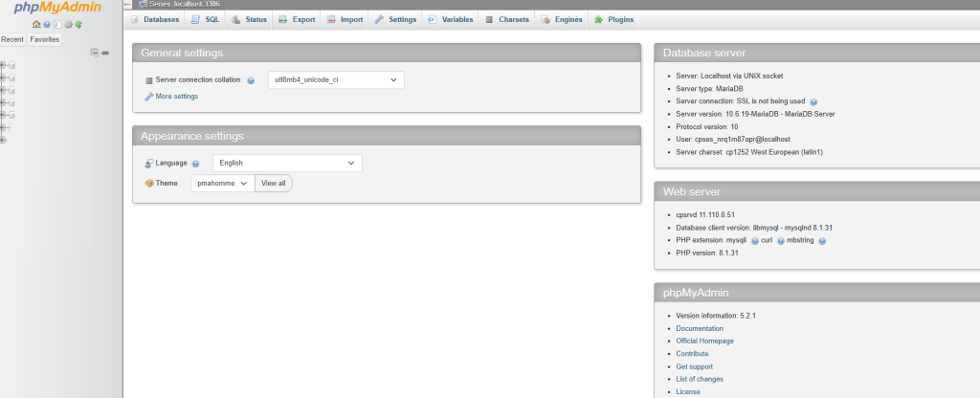Viewport: 980px width, 398px height.
Task: Open the Theme dropdown showing pmahomme
Action: 222,183
